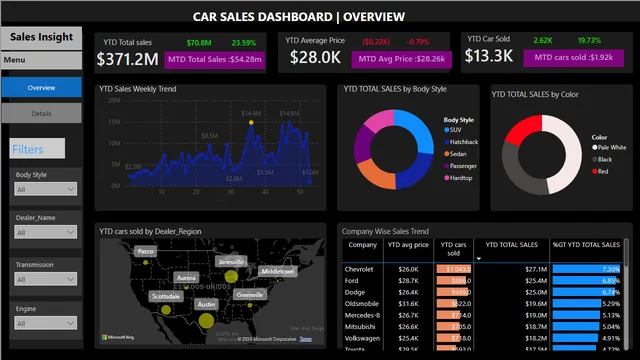This screenshot has width=640, height=360.
Task: Click the Austin bubble on the map
Action: tap(206, 321)
